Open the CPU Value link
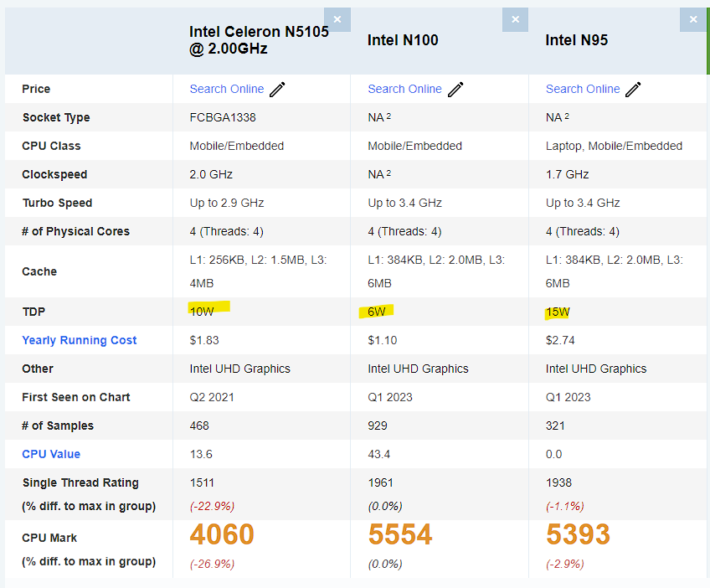This screenshot has height=588, width=710. tap(51, 454)
